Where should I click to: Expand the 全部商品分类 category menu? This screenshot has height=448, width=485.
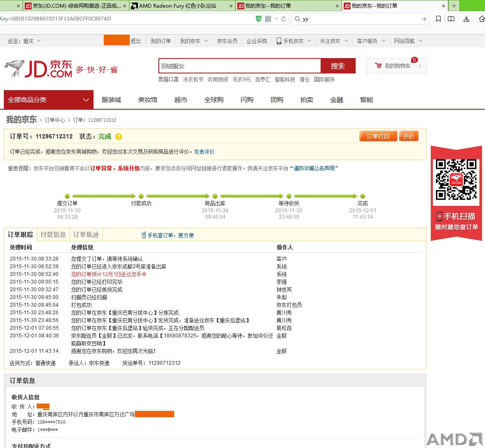[49, 100]
